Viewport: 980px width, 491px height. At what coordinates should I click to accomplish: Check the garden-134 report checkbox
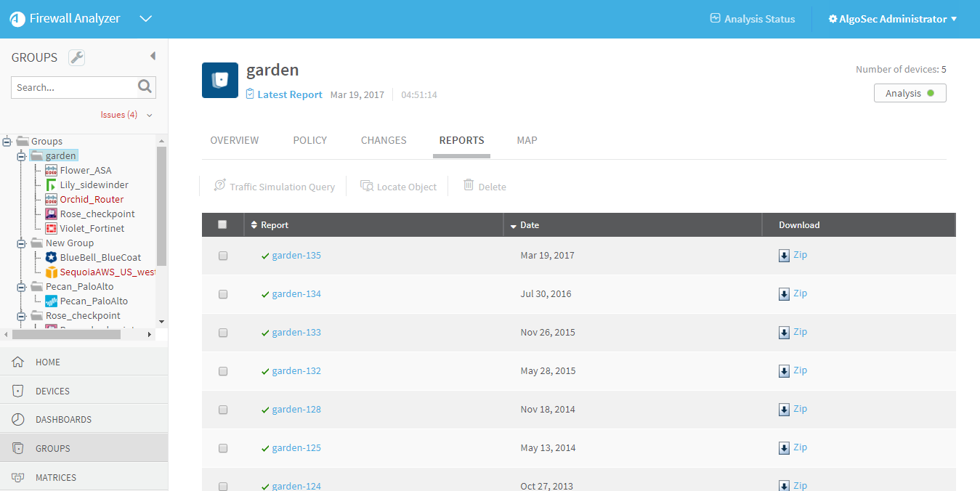coord(223,294)
